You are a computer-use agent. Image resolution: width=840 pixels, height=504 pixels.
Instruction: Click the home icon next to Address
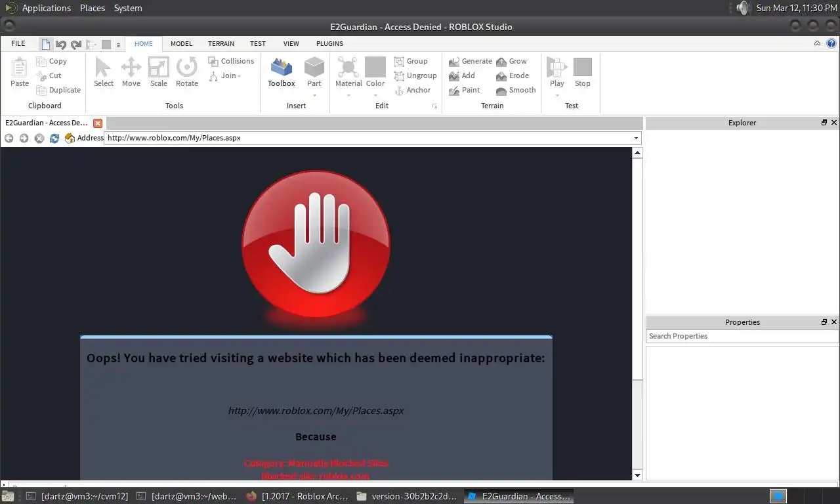[x=70, y=138]
